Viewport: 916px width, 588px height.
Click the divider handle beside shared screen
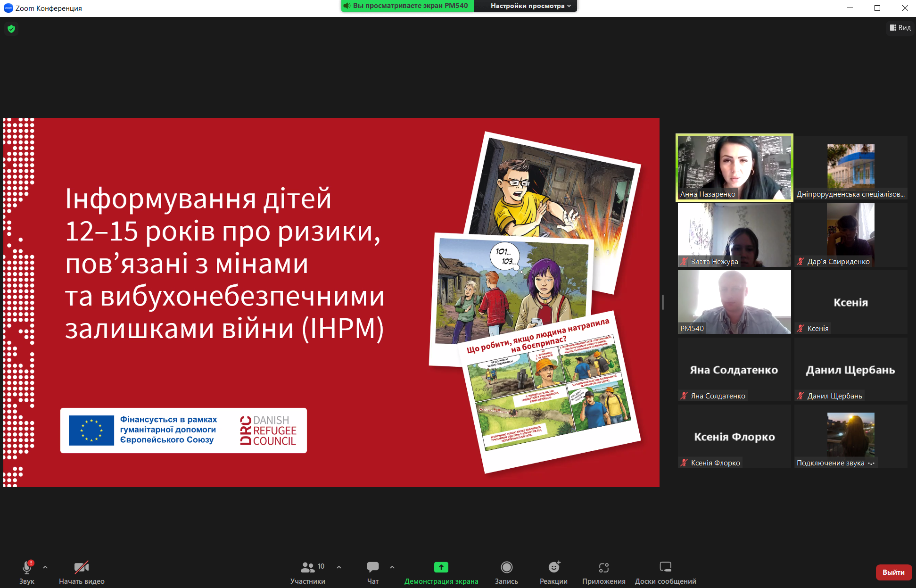663,302
